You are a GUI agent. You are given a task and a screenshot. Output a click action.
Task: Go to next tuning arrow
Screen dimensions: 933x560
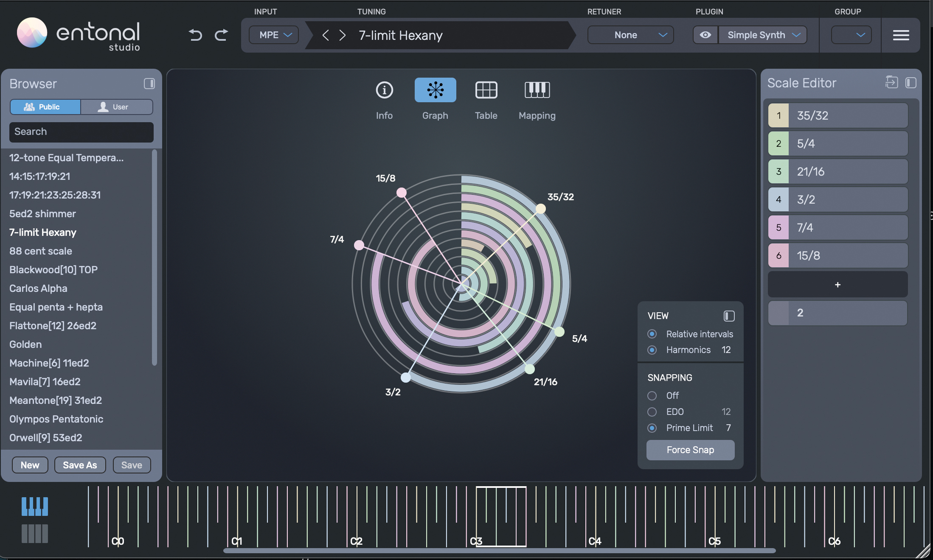343,35
